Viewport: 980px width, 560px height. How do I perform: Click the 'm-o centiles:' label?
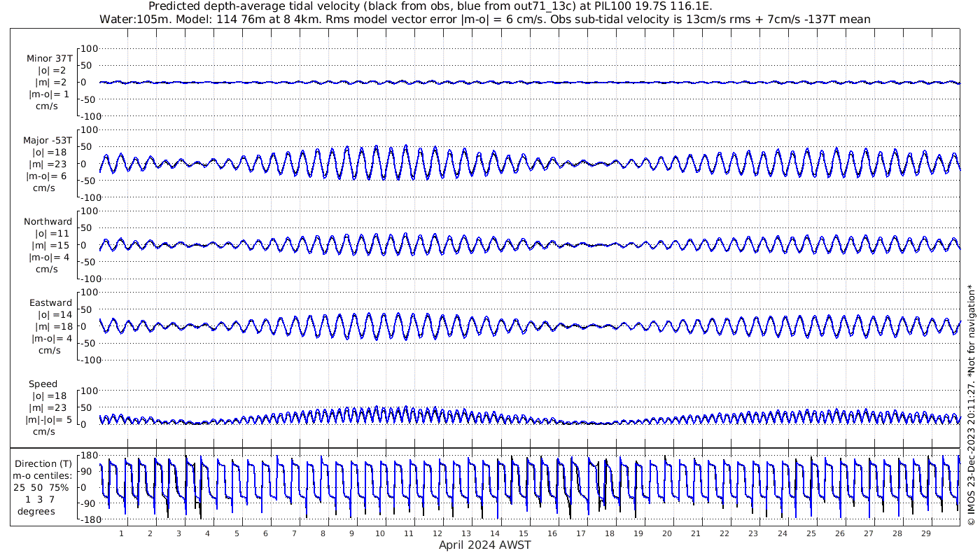click(43, 476)
